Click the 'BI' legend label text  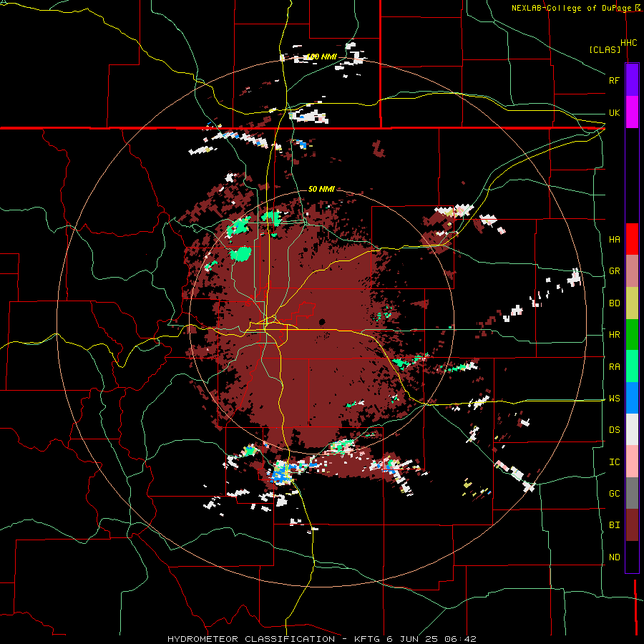click(x=614, y=525)
